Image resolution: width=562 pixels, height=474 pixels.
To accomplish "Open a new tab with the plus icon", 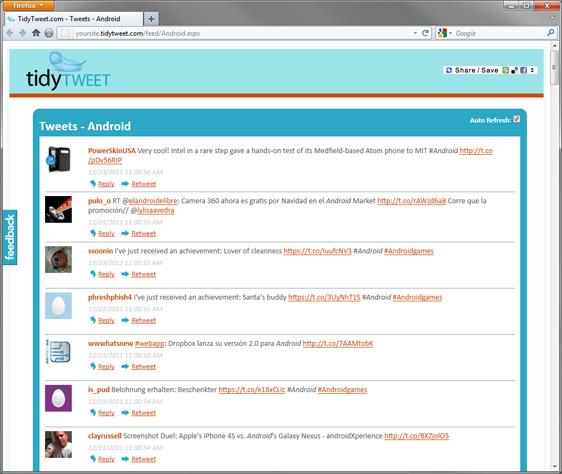I will point(151,19).
